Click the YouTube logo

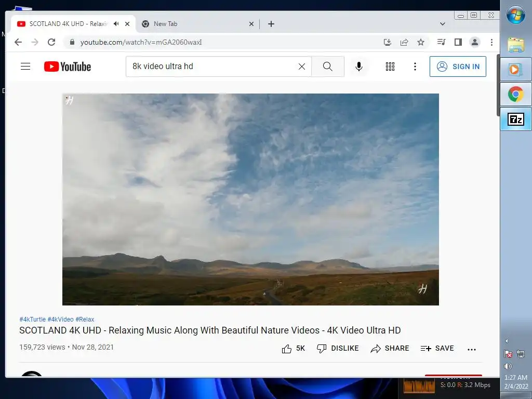click(68, 66)
